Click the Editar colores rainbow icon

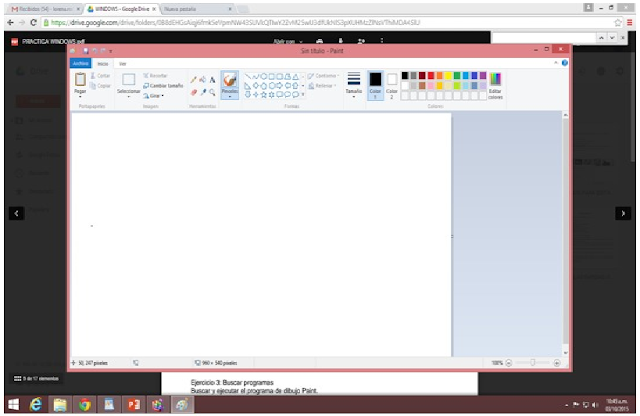pos(495,79)
